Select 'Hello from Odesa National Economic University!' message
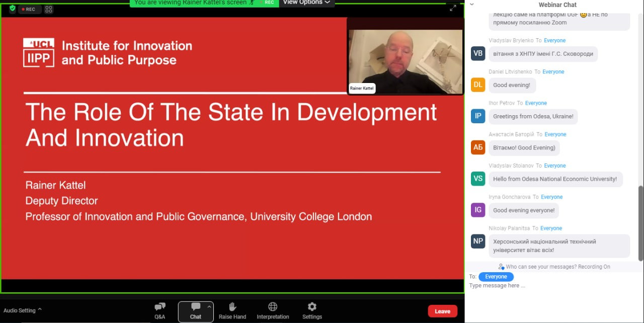The height and width of the screenshot is (323, 644). 555,179
